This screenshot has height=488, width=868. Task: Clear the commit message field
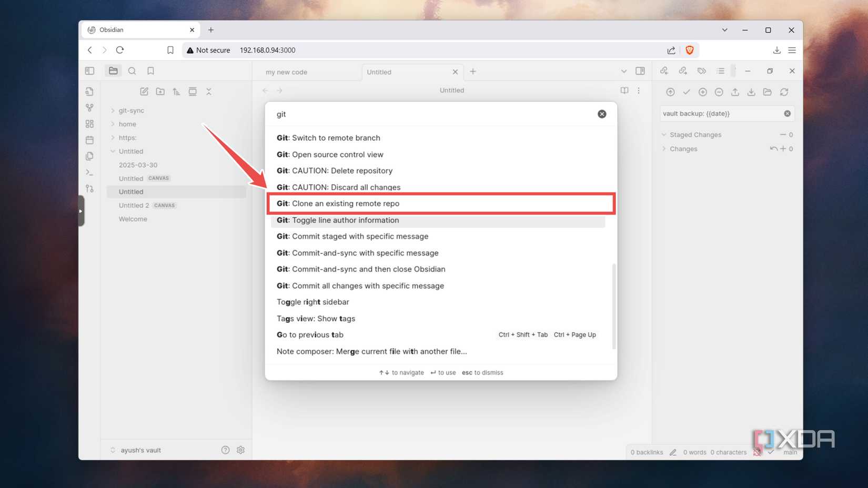tap(788, 114)
